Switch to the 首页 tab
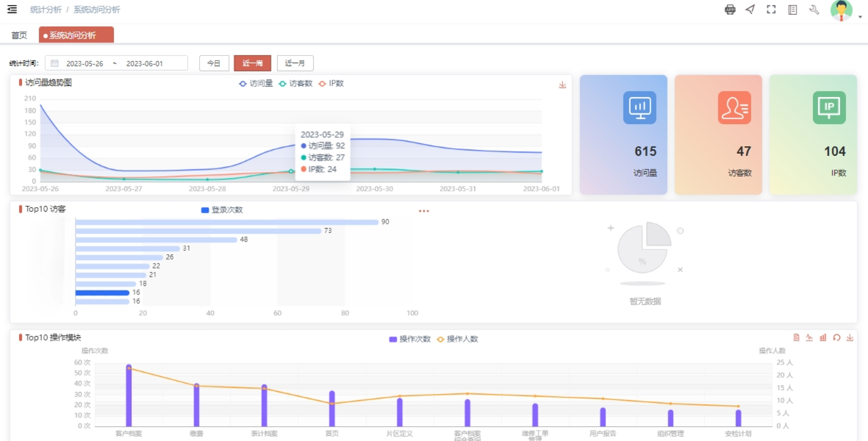This screenshot has height=441, width=868. point(19,35)
